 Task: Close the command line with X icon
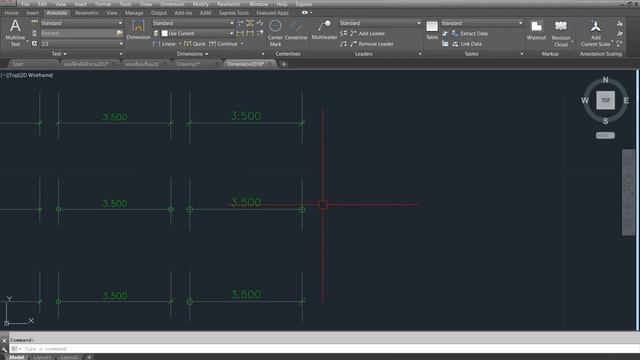coord(4,340)
